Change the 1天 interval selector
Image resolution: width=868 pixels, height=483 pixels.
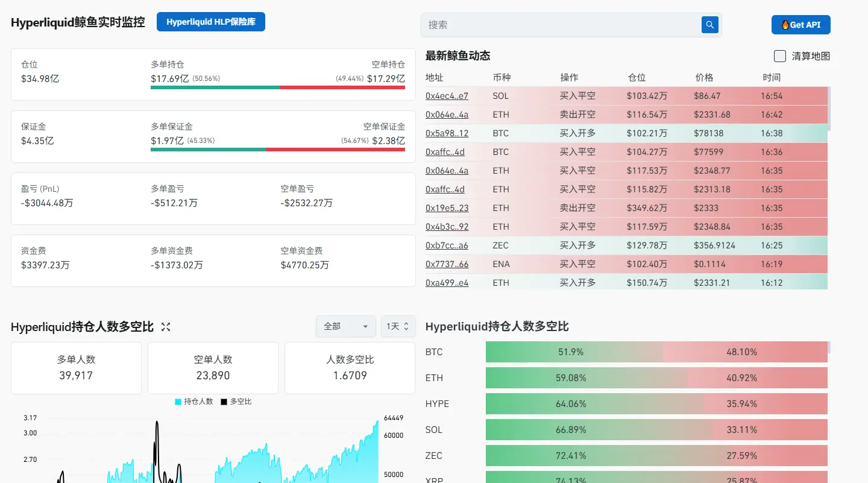[x=398, y=326]
